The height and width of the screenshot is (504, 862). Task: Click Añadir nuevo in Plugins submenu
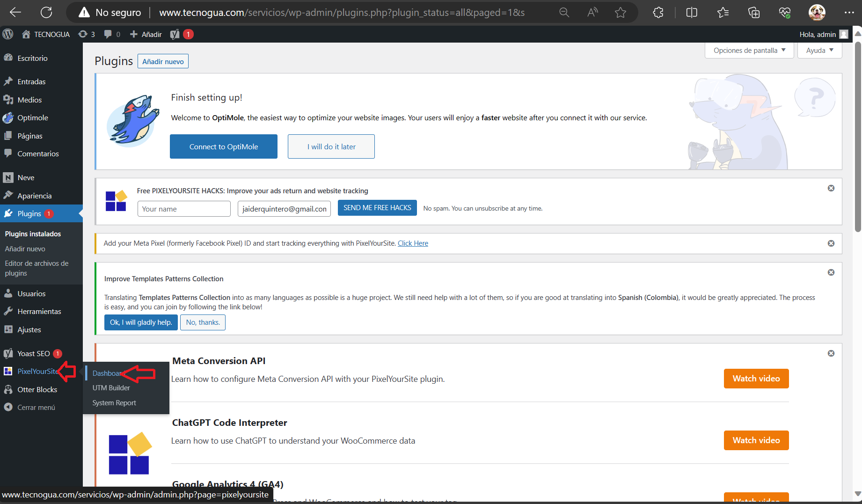[25, 248]
